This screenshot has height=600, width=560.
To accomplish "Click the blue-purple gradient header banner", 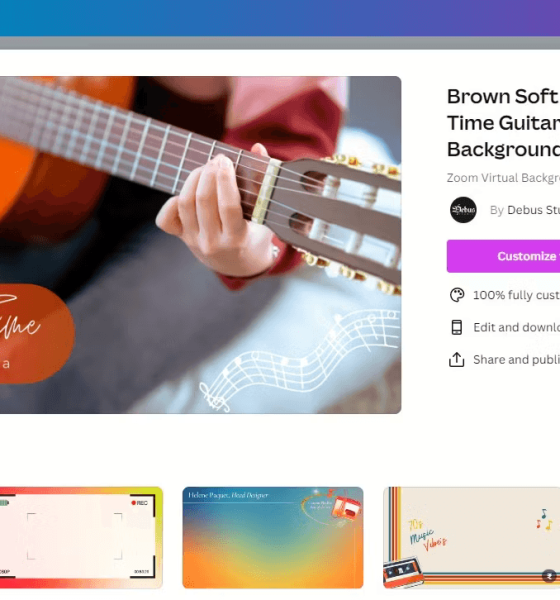I will pyautogui.click(x=280, y=18).
